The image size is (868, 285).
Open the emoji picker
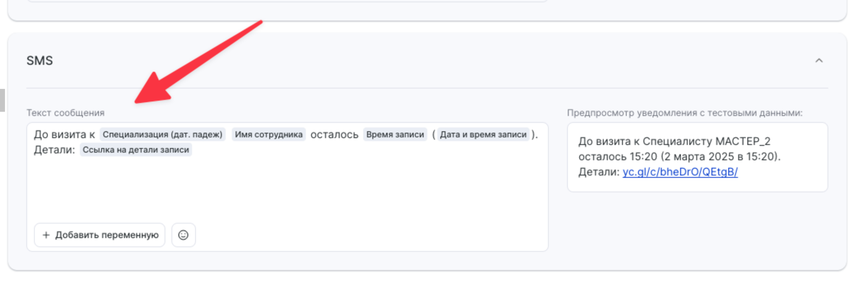183,235
